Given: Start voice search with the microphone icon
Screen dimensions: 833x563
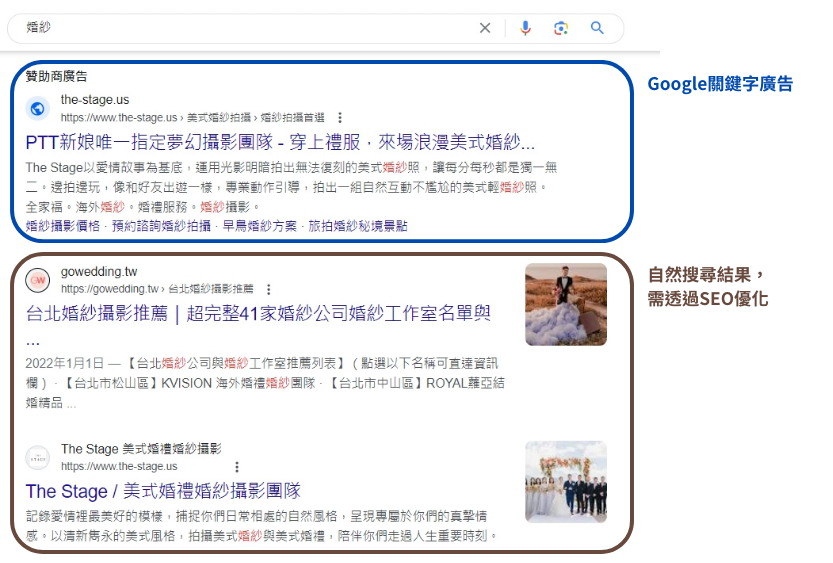Looking at the screenshot, I should click(x=526, y=28).
